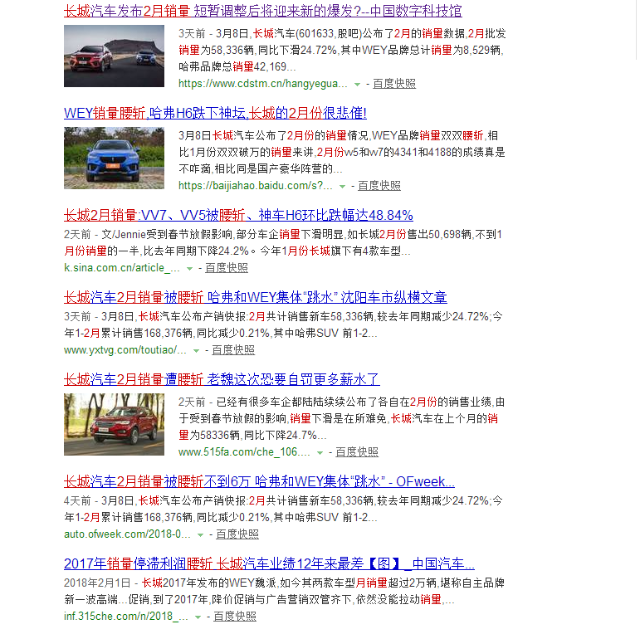The height and width of the screenshot is (634, 640).
Task: Visit the https://www.cdstm.cn/hangyegua... green URL
Action: (262, 84)
